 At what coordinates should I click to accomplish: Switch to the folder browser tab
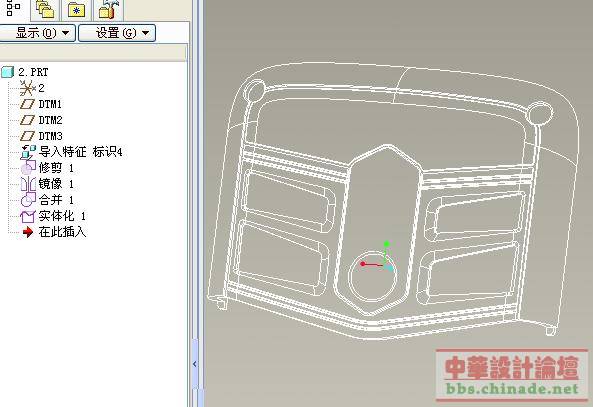(x=45, y=9)
